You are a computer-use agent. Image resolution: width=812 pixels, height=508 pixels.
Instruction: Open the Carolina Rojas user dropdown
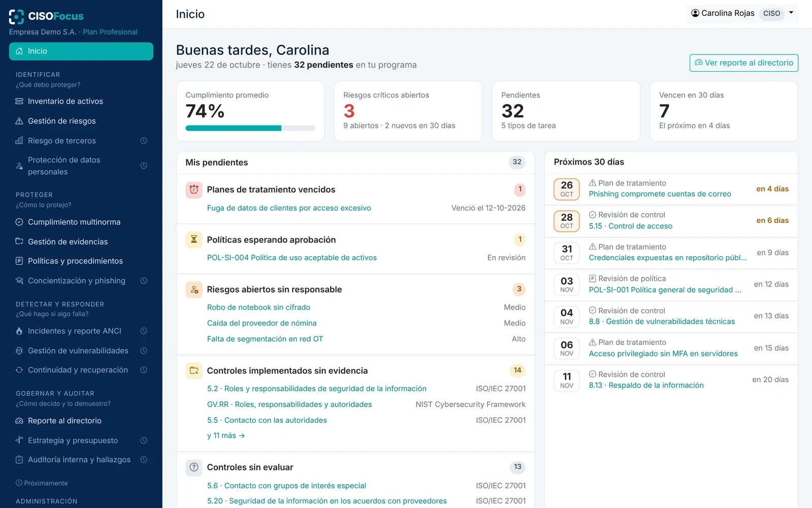click(x=741, y=13)
